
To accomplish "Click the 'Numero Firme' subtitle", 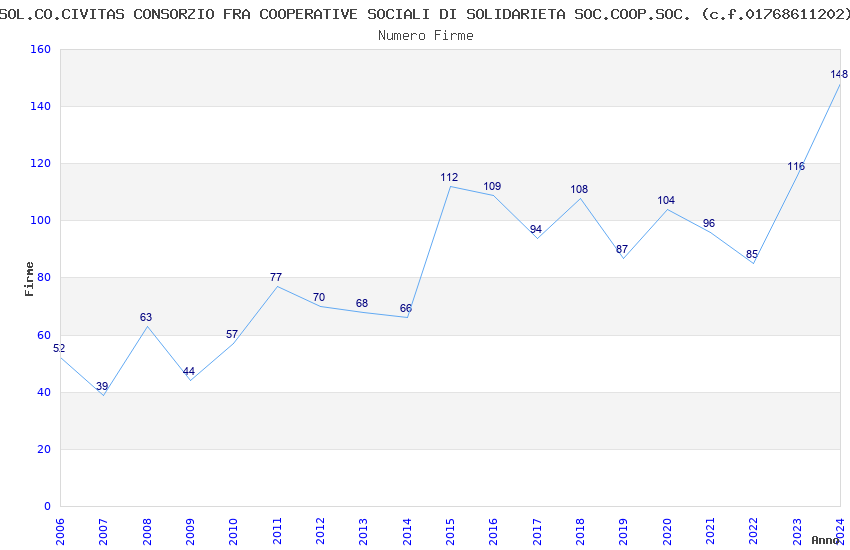I will click(x=426, y=36).
